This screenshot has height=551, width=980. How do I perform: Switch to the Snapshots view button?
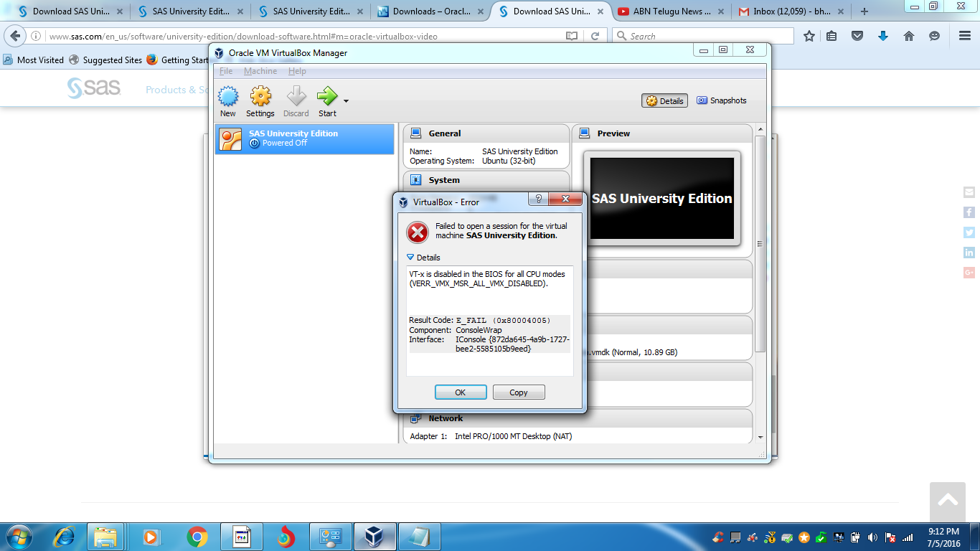[x=722, y=101]
